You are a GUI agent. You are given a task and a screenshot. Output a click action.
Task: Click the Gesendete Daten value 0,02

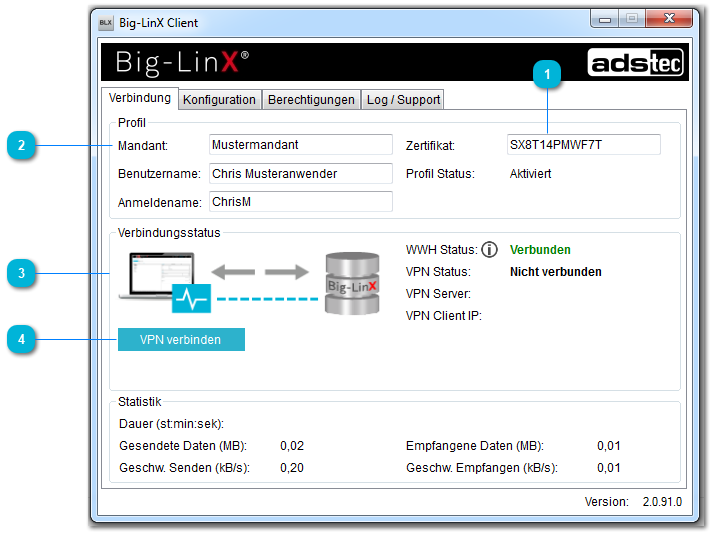[x=292, y=446]
